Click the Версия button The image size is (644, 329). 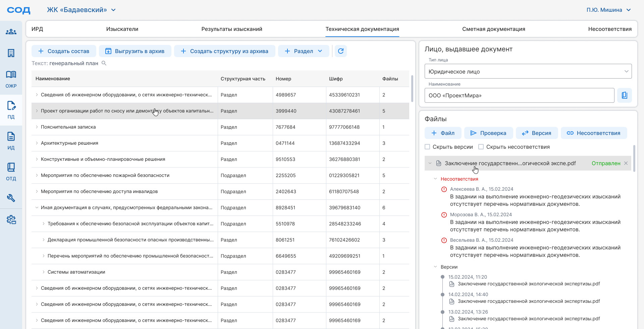[537, 133]
